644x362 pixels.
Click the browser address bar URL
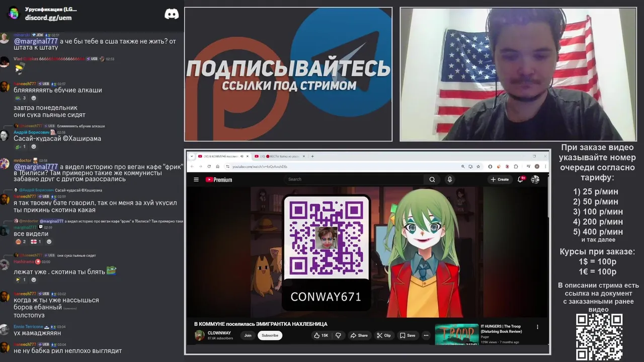(260, 166)
